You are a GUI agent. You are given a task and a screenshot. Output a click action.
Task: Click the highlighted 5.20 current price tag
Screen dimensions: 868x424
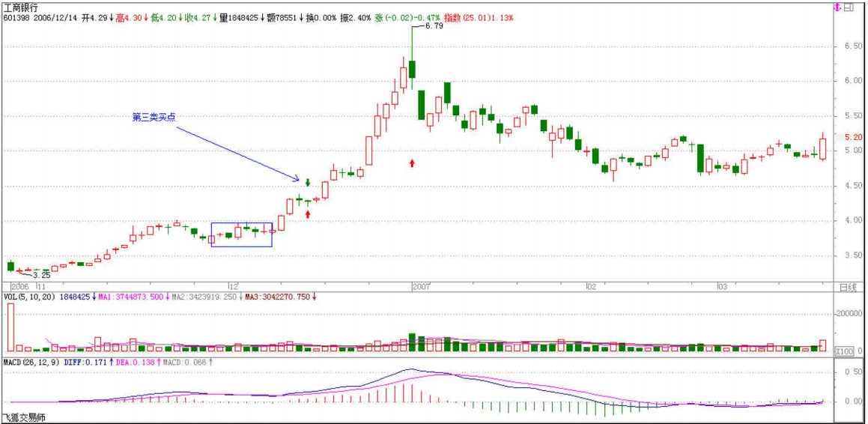[852, 138]
